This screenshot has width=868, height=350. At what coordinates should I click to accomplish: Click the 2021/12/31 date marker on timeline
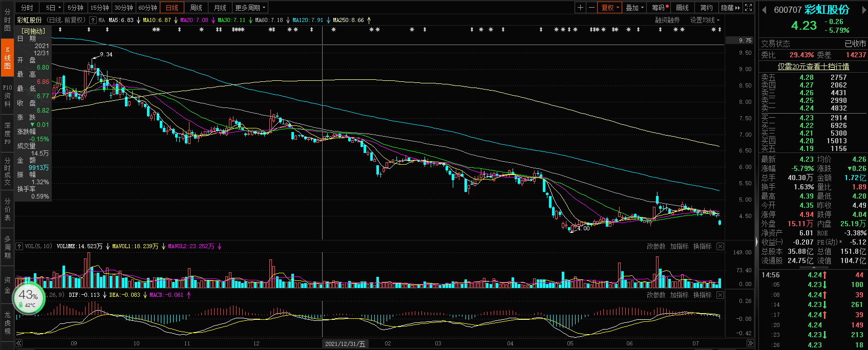tap(345, 344)
